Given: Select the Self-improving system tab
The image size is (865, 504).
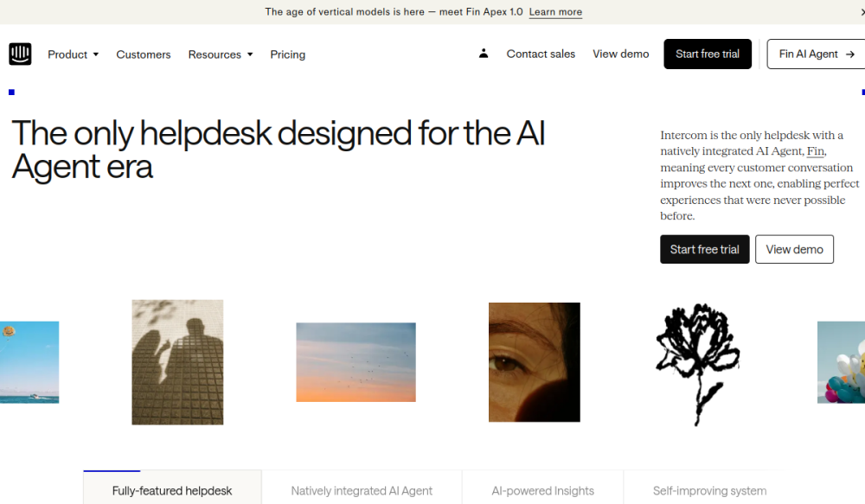Looking at the screenshot, I should (709, 490).
